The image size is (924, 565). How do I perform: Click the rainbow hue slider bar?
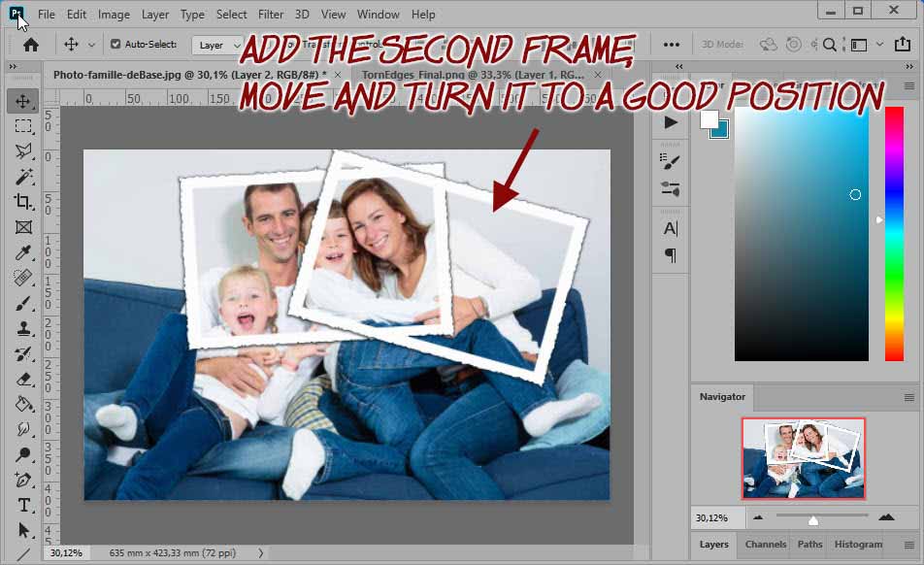tap(894, 234)
